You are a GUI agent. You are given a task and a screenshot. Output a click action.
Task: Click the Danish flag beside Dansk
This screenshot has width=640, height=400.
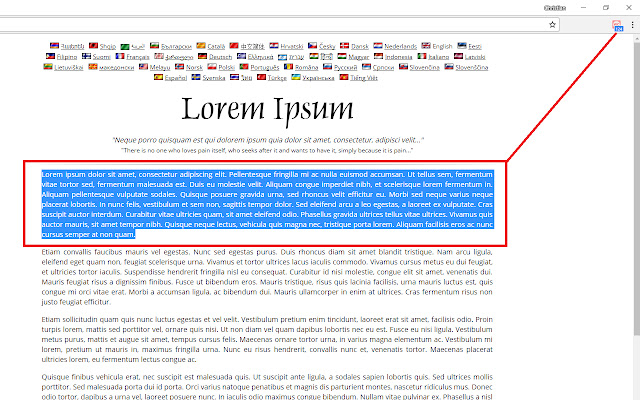tap(345, 45)
